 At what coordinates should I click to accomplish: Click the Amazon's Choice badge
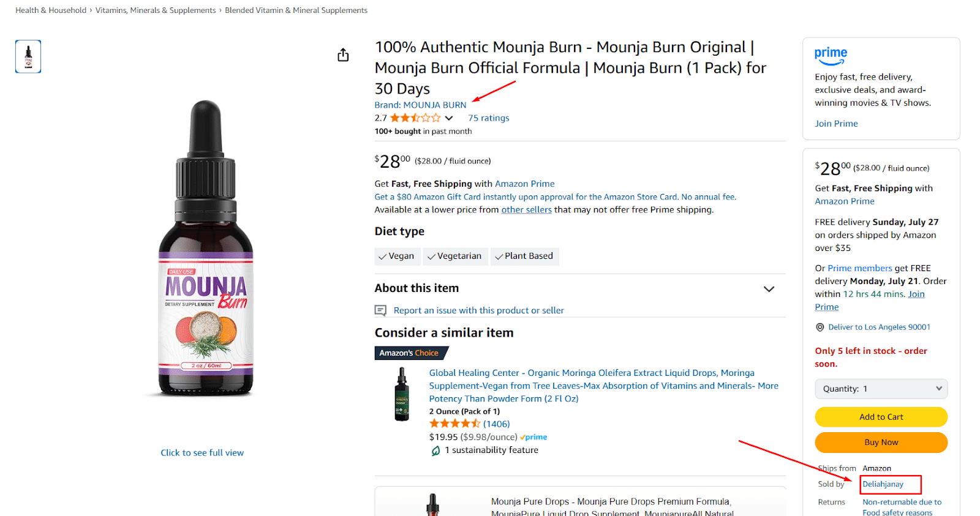410,353
